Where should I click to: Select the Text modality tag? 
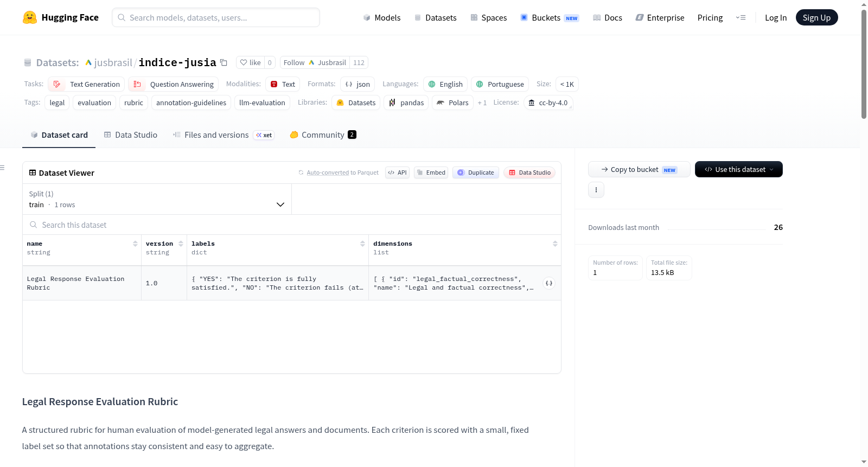pyautogui.click(x=283, y=84)
